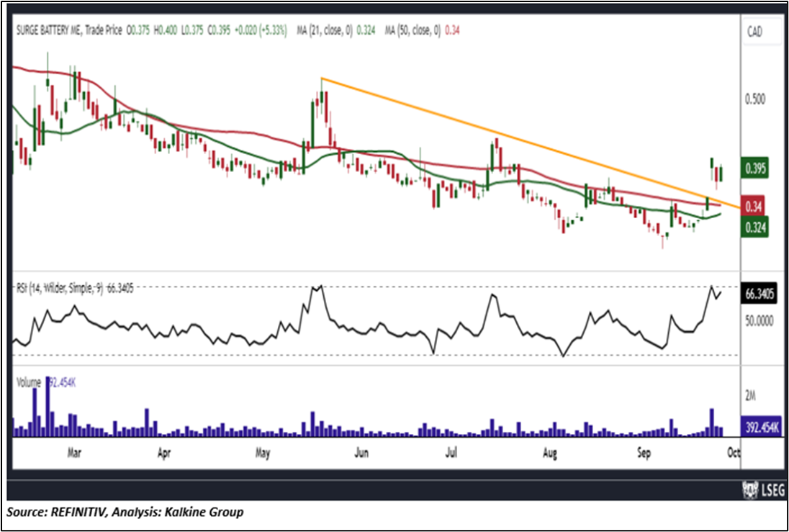
Task: Select the RSI (14, Wilder, Simple, 9) label
Action: (x=59, y=290)
